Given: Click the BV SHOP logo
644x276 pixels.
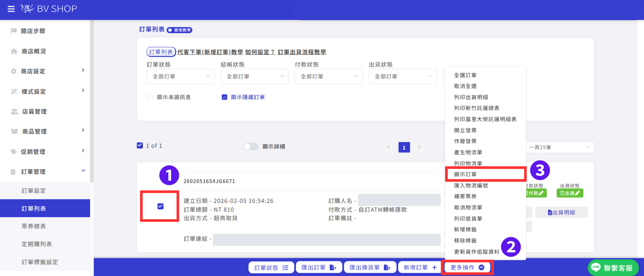Looking at the screenshot, I should point(49,9).
